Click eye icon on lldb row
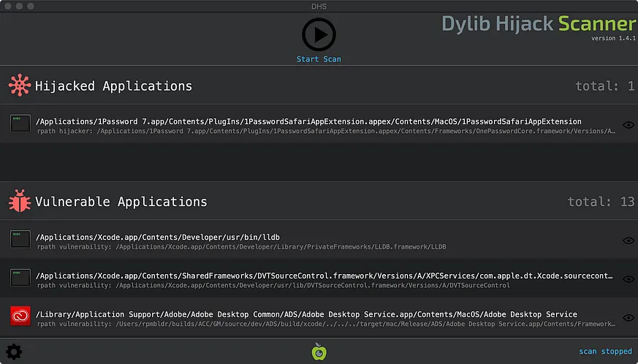Screen dimensions: 638x364 point(628,240)
